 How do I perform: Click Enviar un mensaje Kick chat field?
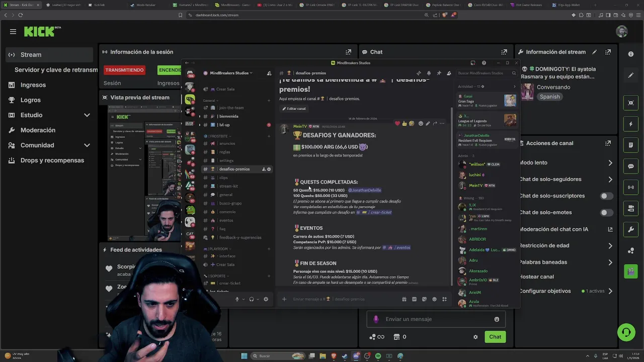436,319
